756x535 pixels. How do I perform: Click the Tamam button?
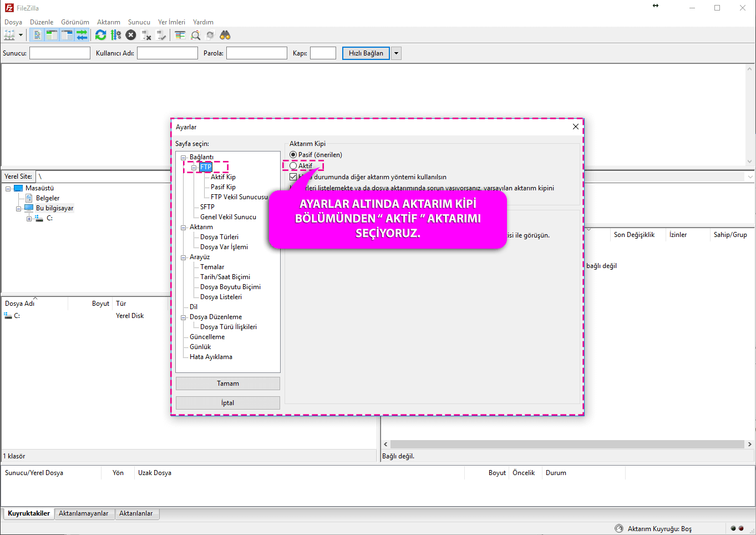point(227,383)
